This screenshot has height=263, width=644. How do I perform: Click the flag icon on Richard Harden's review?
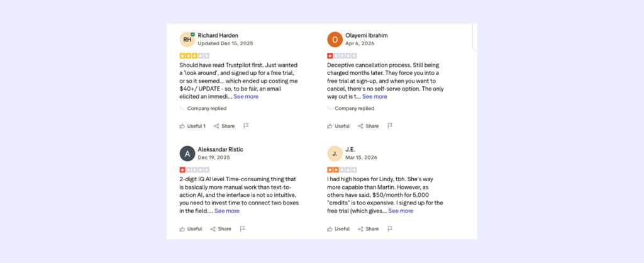click(x=246, y=126)
